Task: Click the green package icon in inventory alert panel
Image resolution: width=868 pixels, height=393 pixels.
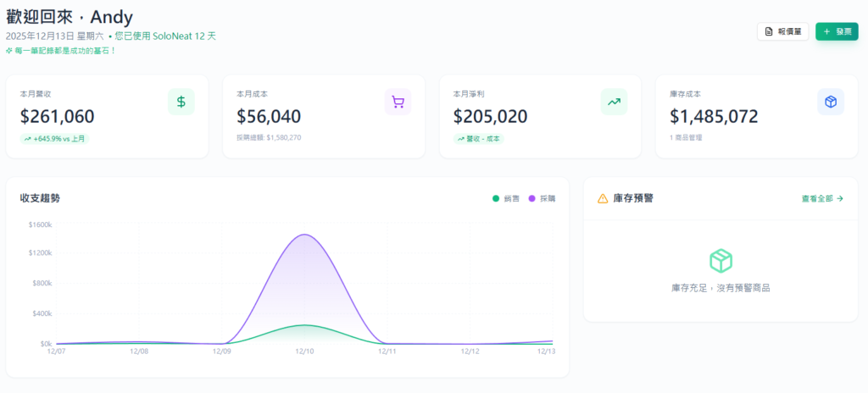Action: pyautogui.click(x=721, y=261)
